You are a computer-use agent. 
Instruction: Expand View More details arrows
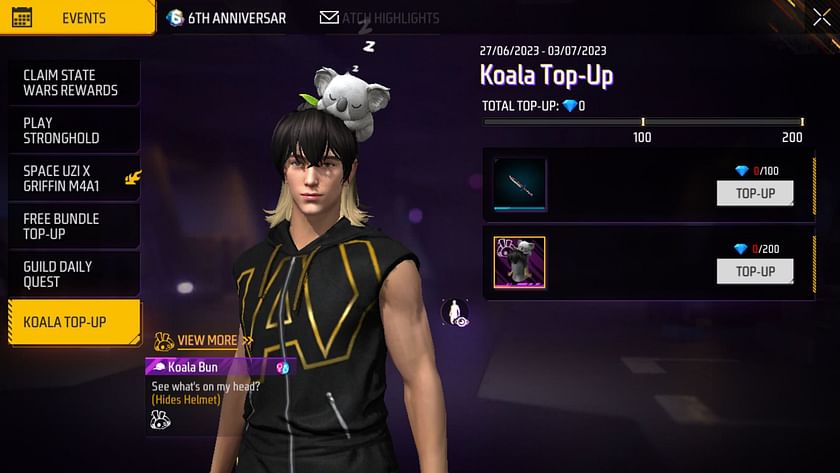pyautogui.click(x=248, y=340)
